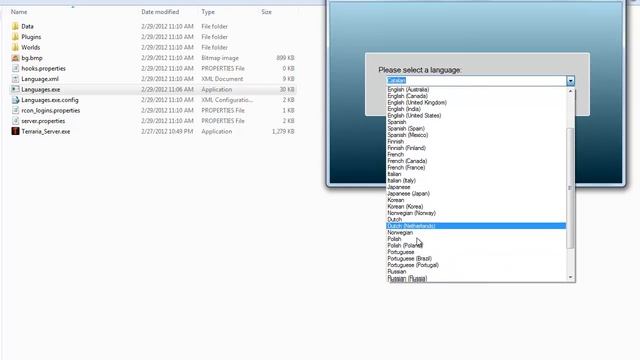Select the Data folder icon
The height and width of the screenshot is (360, 640).
15,26
